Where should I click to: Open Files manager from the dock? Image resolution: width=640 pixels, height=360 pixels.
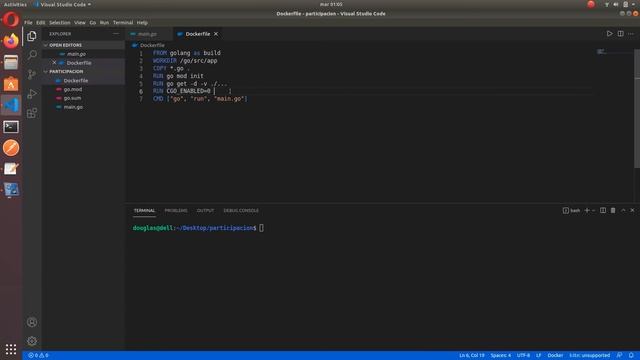click(11, 62)
